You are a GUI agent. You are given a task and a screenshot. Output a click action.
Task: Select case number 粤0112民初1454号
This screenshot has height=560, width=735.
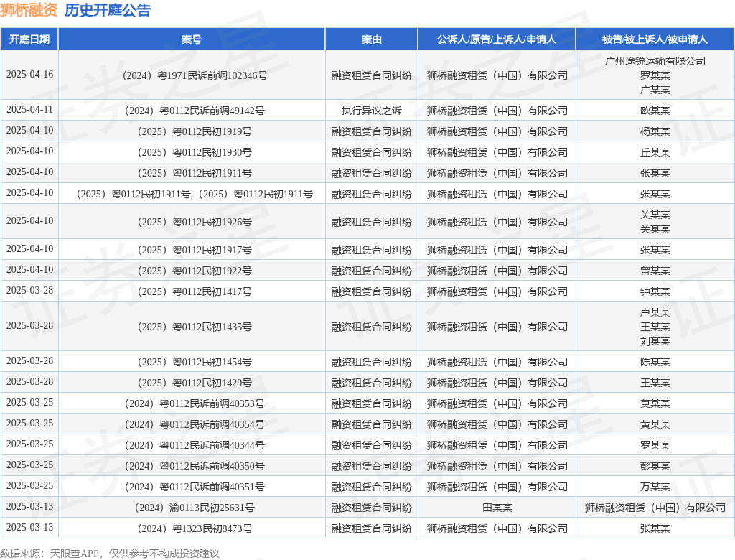tap(195, 362)
